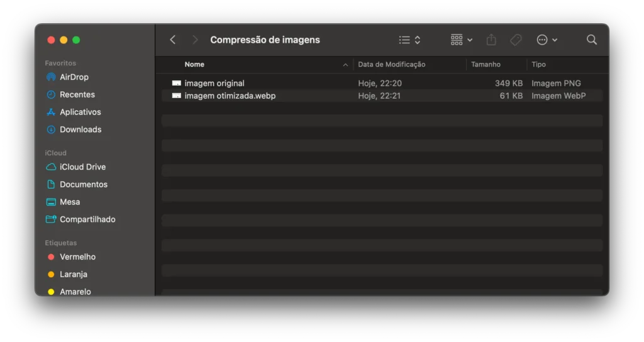
Task: Click the AirDrop sidebar icon
Action: (51, 77)
